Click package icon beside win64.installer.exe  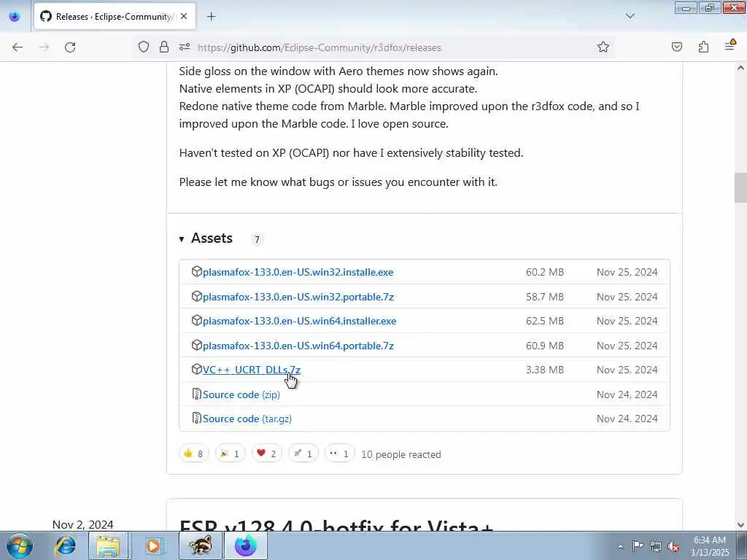pyautogui.click(x=196, y=321)
